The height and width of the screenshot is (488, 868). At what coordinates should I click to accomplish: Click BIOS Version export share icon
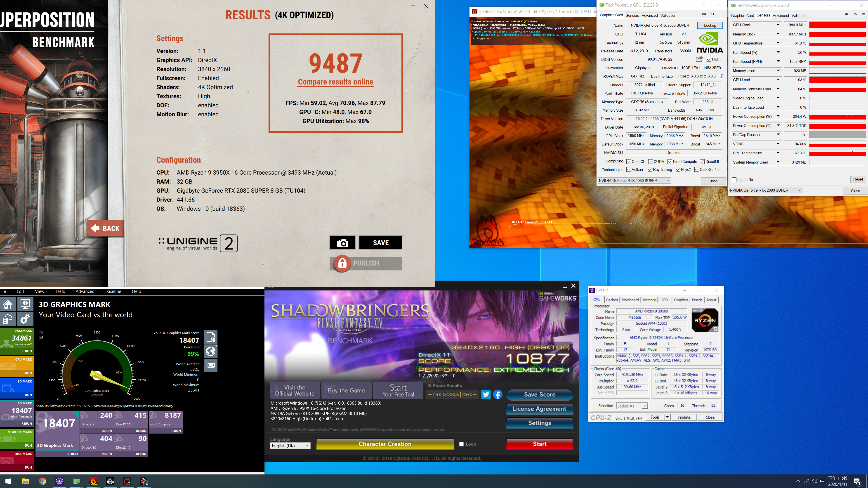[x=699, y=59]
